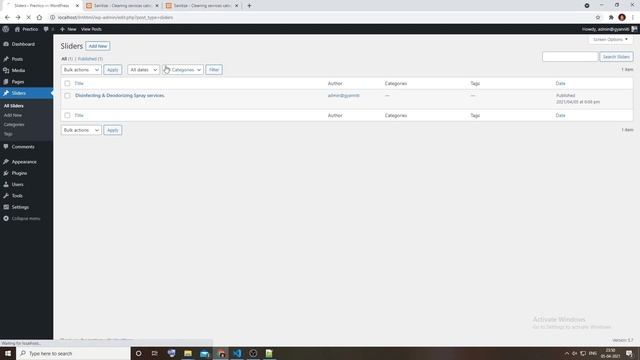
Task: Open browser profile avatar
Action: pyautogui.click(x=622, y=18)
